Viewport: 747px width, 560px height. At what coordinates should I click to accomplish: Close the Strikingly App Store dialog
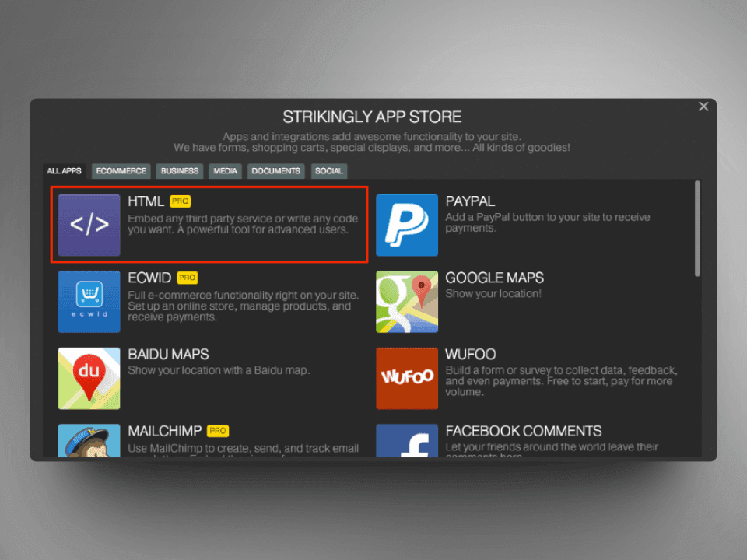[703, 107]
